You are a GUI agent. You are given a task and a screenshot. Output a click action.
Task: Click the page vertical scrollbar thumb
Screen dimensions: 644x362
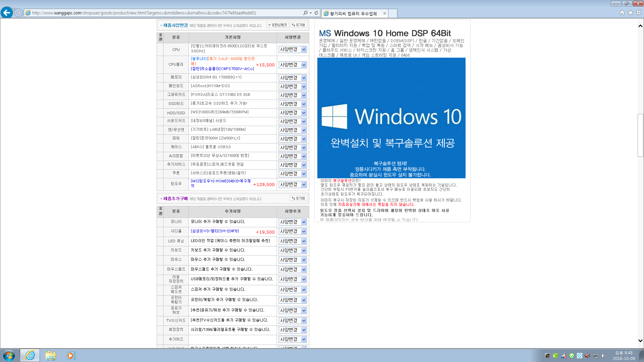tap(640, 135)
